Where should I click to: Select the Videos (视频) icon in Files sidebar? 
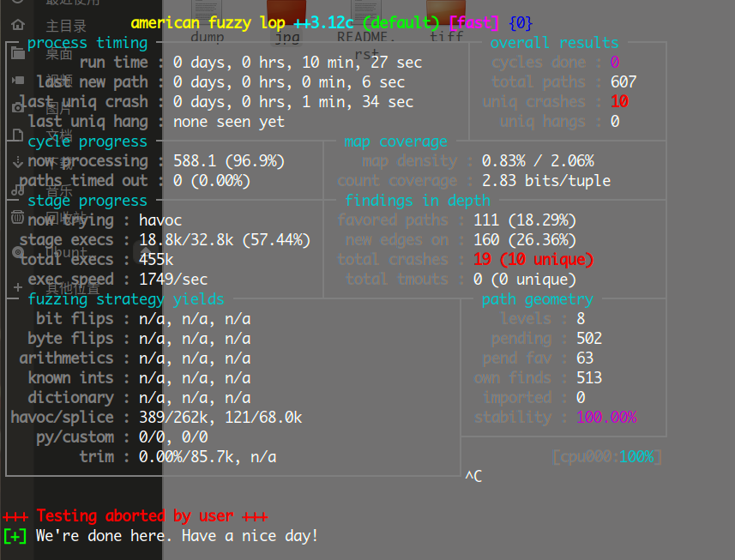coord(18,81)
